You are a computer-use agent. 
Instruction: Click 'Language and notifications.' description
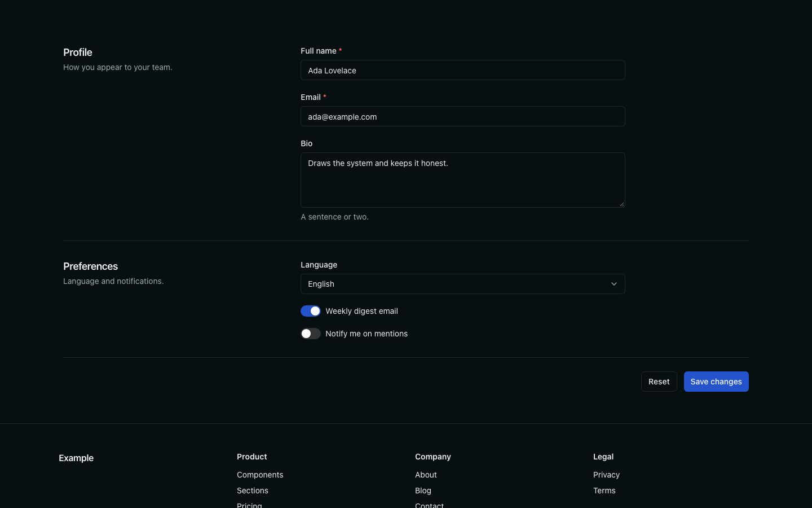pyautogui.click(x=113, y=281)
